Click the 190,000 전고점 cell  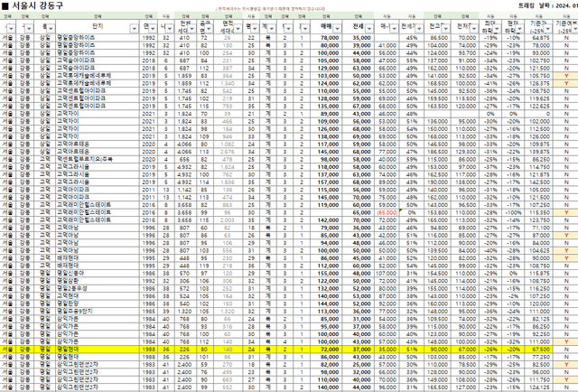(437, 182)
